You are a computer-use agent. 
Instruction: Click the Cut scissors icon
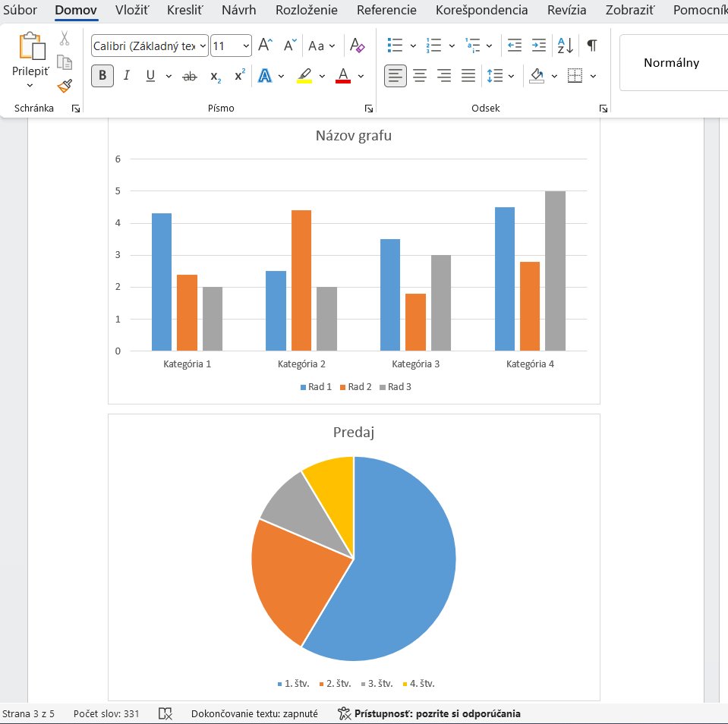tap(65, 38)
